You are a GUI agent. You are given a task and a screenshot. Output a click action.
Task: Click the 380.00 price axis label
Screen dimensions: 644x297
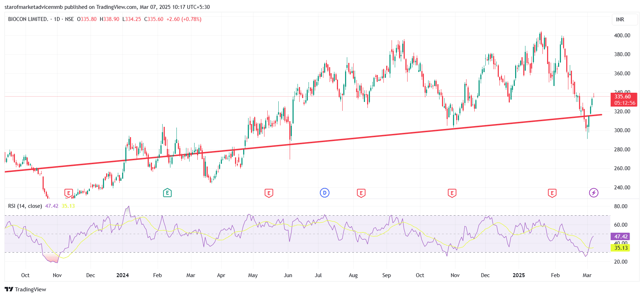pos(622,54)
